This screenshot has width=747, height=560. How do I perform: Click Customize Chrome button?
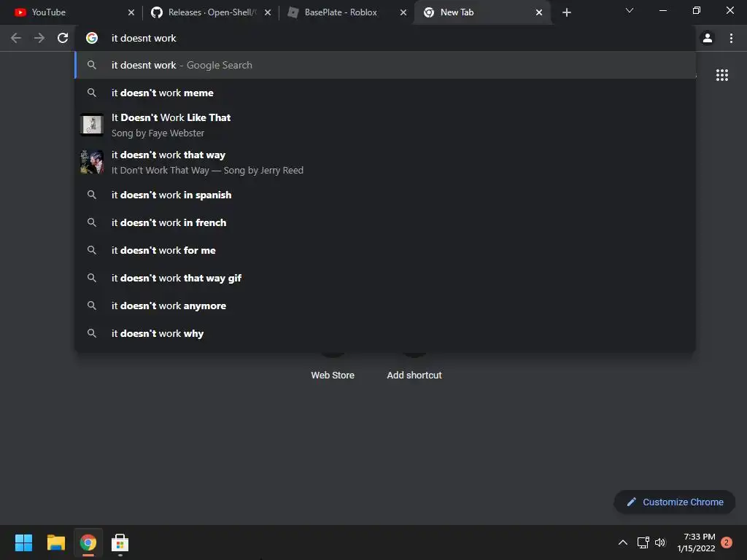[x=674, y=502]
